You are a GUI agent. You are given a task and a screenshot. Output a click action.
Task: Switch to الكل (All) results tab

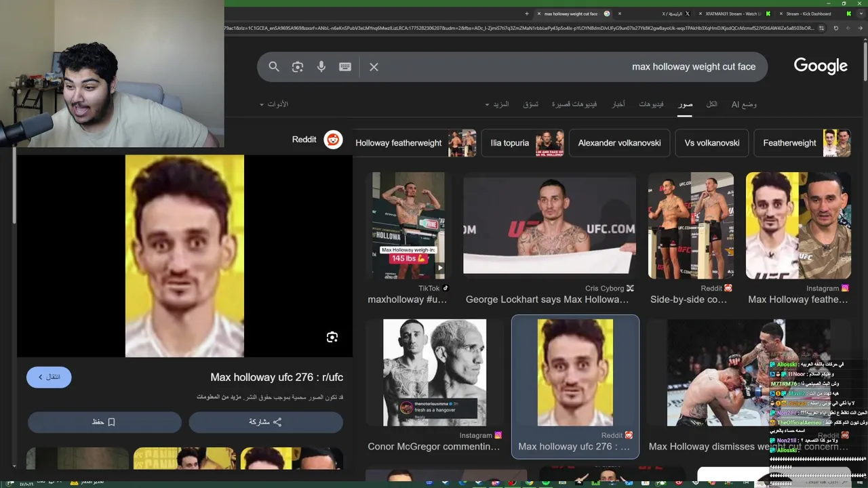[712, 104]
